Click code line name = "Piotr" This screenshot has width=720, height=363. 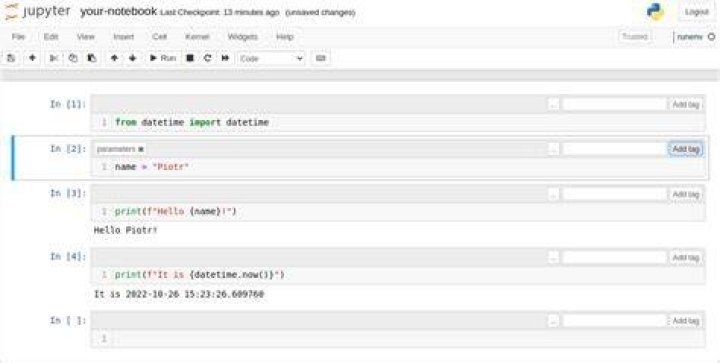click(152, 167)
